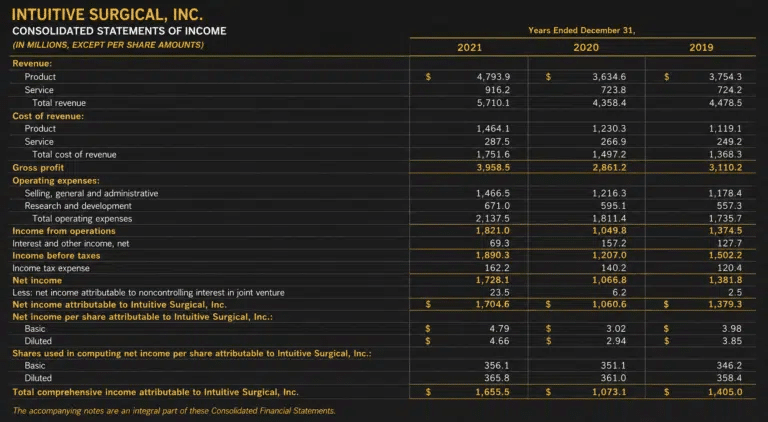Viewport: 768px width, 422px height.
Task: Select 2020 diluted EPS 2.94
Action: (616, 341)
